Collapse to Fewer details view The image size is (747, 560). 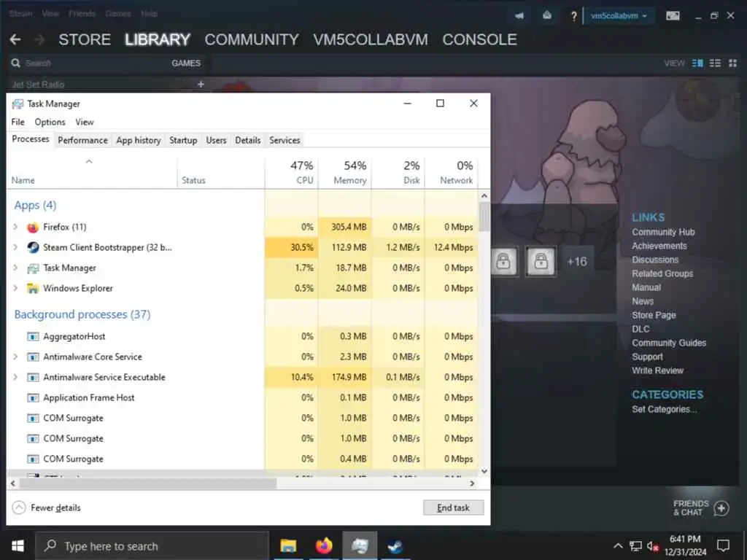coord(46,507)
